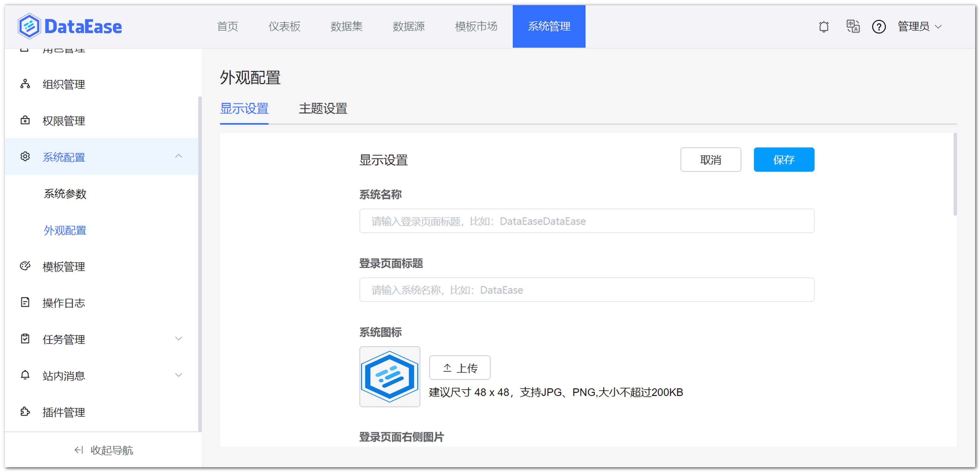Open 模板管理 in the sidebar
Screen dimensions: 980x472
click(x=64, y=266)
